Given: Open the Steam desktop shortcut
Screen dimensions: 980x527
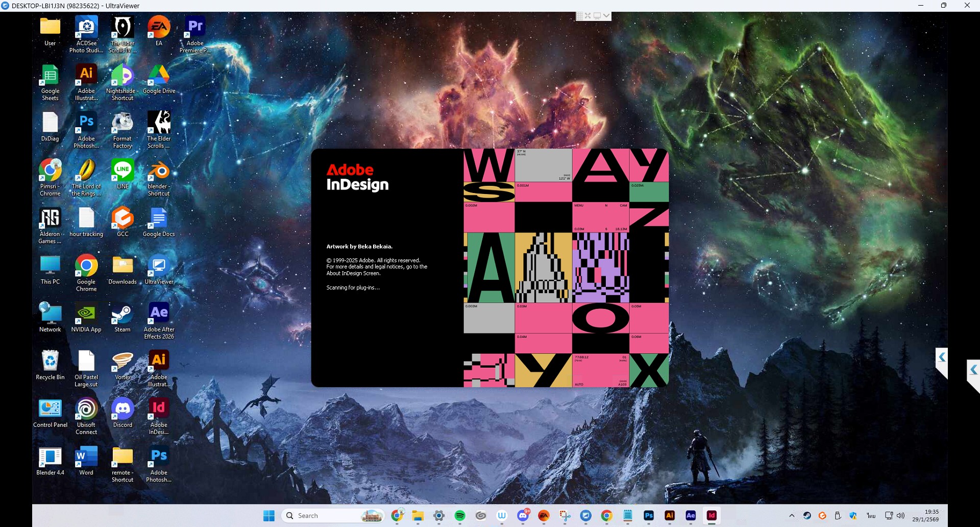Looking at the screenshot, I should (122, 318).
